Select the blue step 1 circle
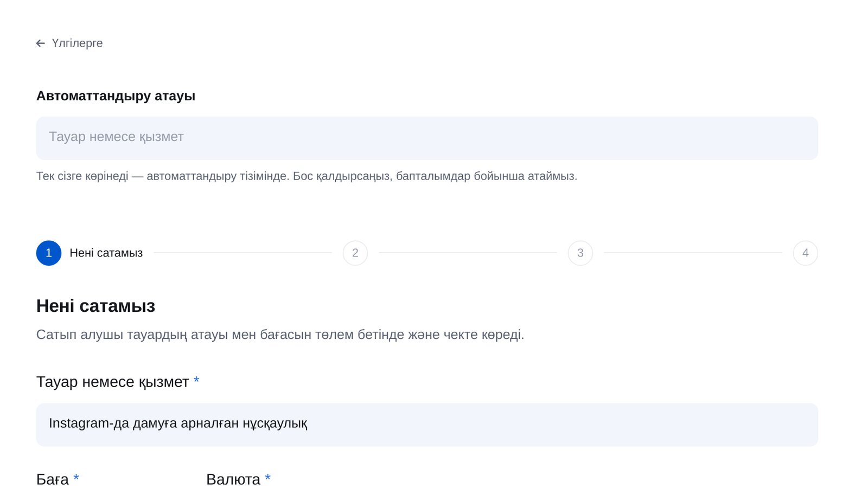This screenshot has height=488, width=868. [49, 253]
